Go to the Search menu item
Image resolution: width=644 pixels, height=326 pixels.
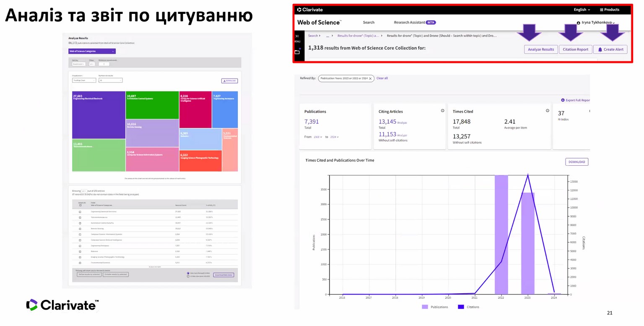point(369,23)
